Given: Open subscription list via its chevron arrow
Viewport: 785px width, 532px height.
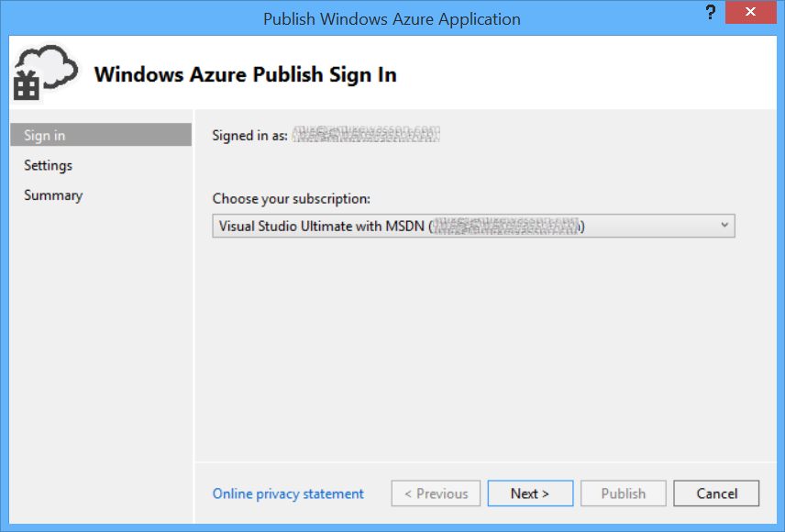Looking at the screenshot, I should pos(724,226).
